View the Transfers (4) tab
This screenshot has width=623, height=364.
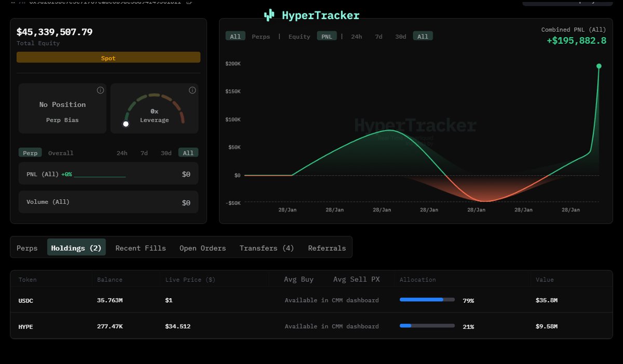coord(266,248)
